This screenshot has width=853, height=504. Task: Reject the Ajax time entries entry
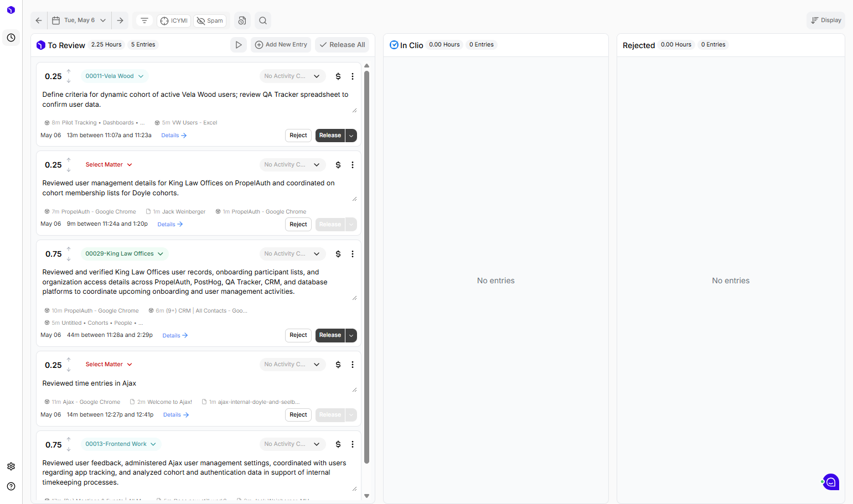coord(298,415)
